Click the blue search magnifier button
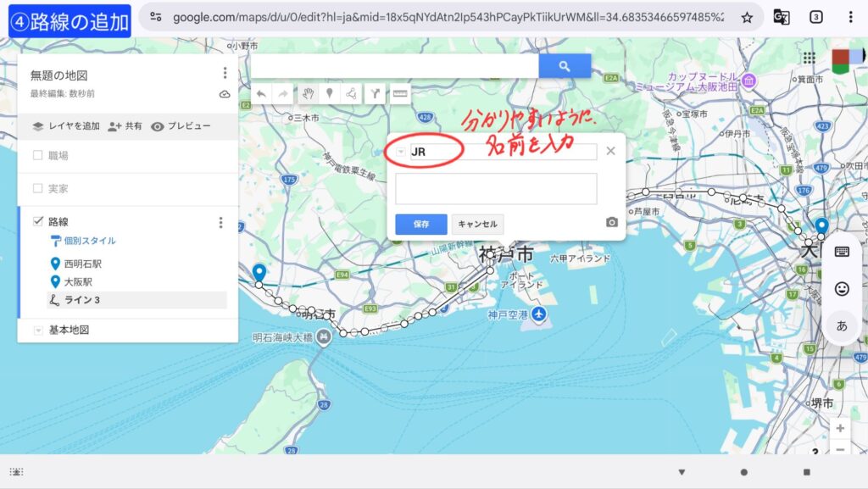 pyautogui.click(x=565, y=66)
